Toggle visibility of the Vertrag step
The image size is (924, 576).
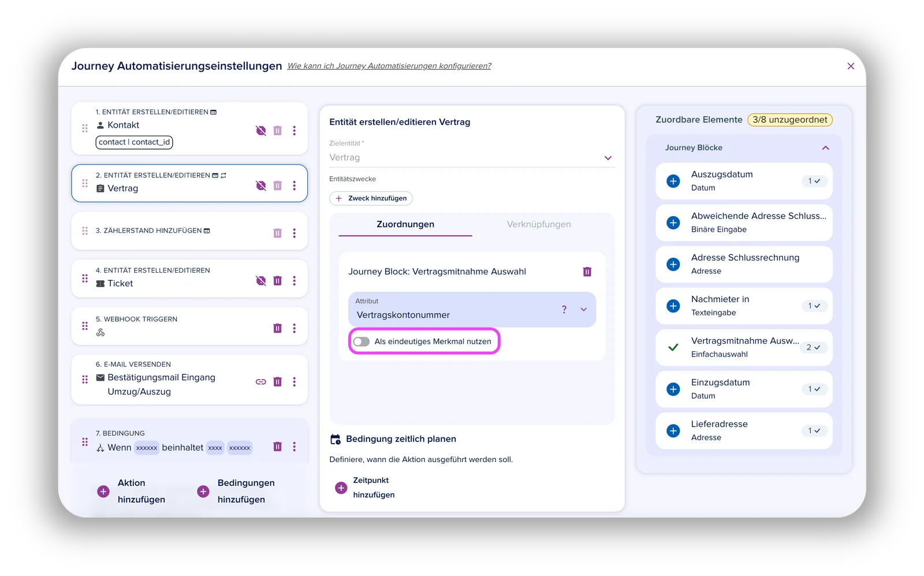[261, 185]
